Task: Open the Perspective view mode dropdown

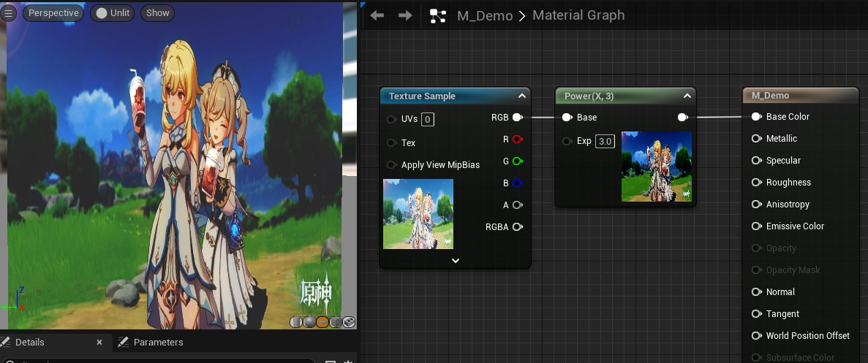Action: (x=53, y=13)
